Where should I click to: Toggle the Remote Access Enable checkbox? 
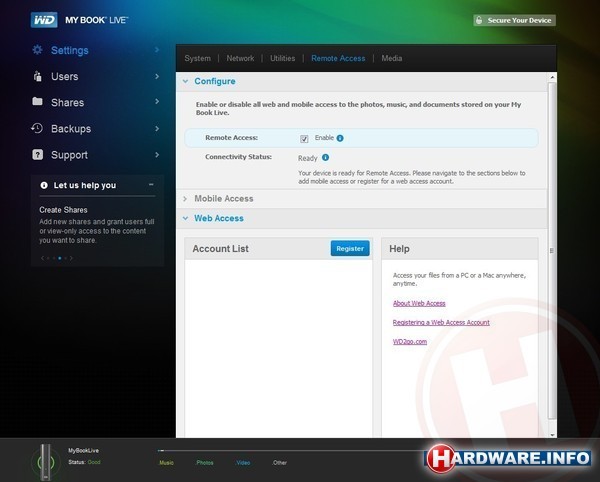point(304,138)
